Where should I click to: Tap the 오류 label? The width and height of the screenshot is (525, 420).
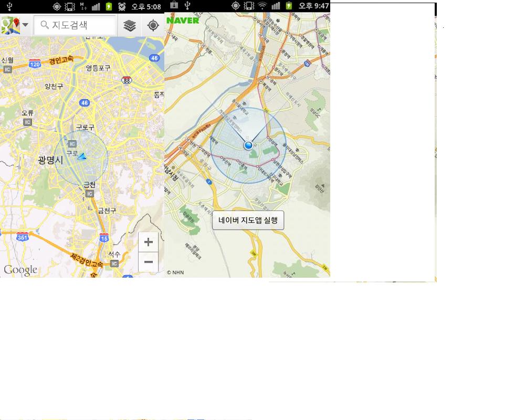tap(27, 113)
